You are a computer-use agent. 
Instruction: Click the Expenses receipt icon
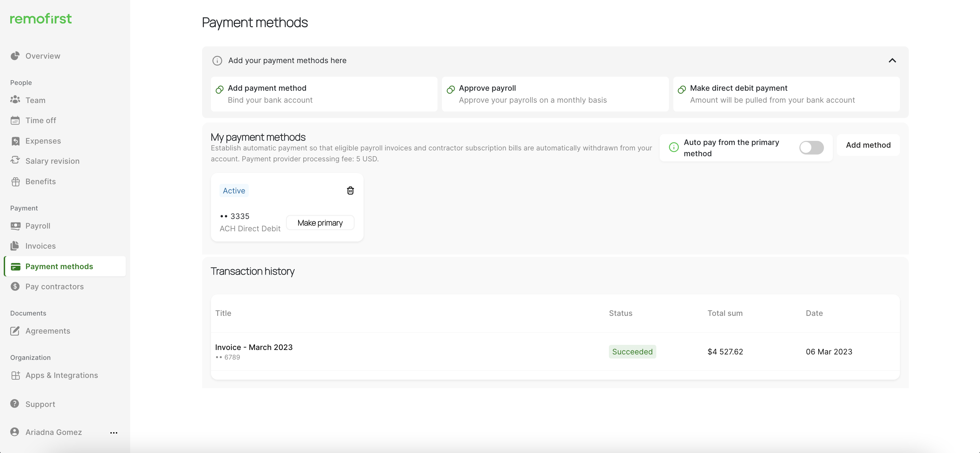tap(15, 141)
